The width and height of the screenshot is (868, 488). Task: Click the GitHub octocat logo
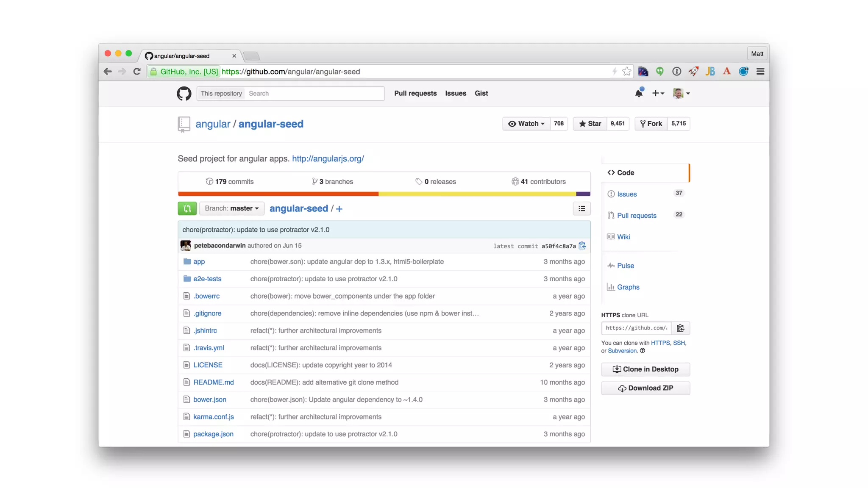[x=184, y=93]
